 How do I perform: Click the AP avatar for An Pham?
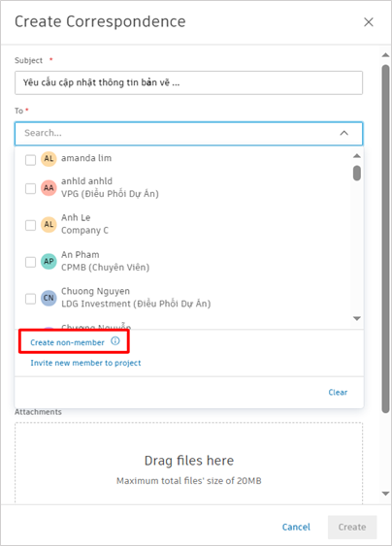point(49,262)
